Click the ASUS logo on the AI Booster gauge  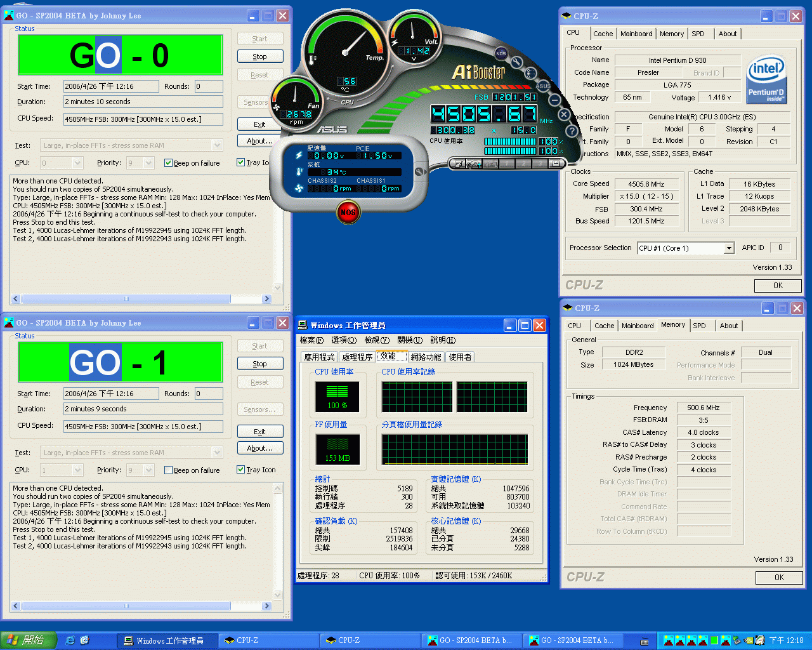click(x=543, y=86)
